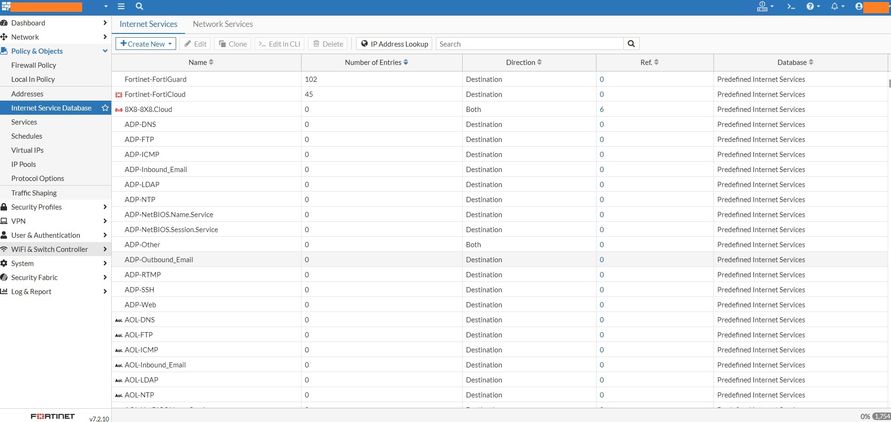Click the Network sidebar icon
This screenshot has height=422, width=891.
[x=4, y=37]
